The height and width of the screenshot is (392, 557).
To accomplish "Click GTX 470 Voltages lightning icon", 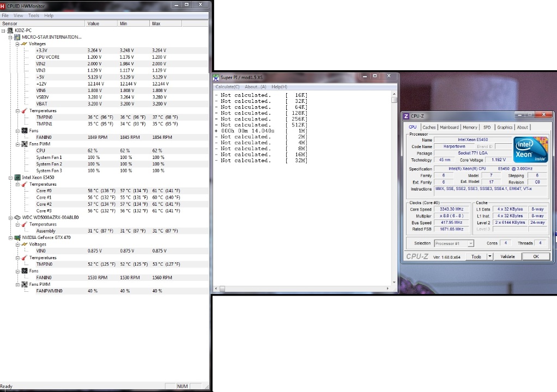I will pos(24,244).
